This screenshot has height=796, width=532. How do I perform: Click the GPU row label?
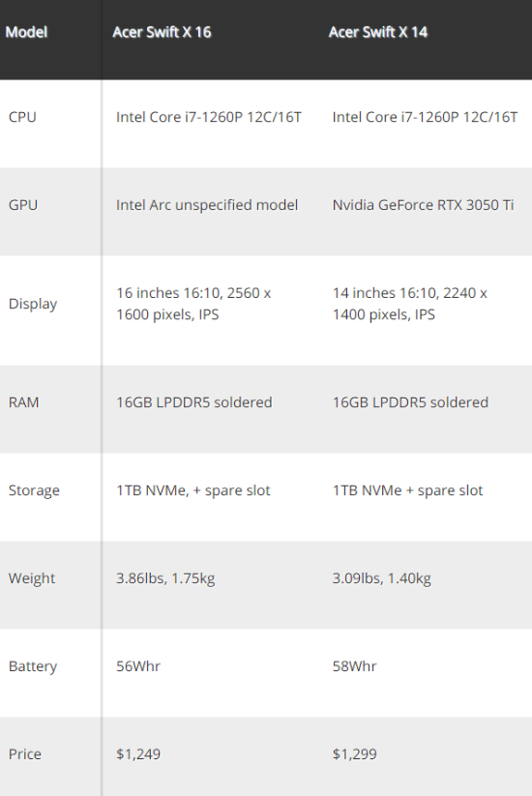[23, 205]
